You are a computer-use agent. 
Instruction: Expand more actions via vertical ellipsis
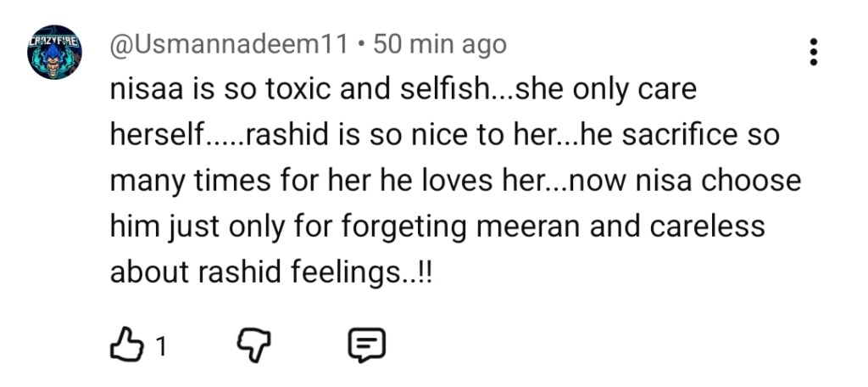814,52
